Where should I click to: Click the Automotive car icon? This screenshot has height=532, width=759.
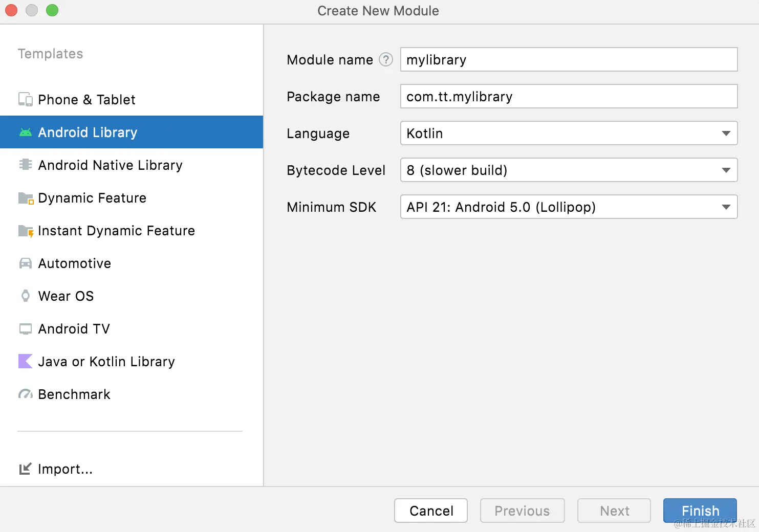click(x=26, y=263)
